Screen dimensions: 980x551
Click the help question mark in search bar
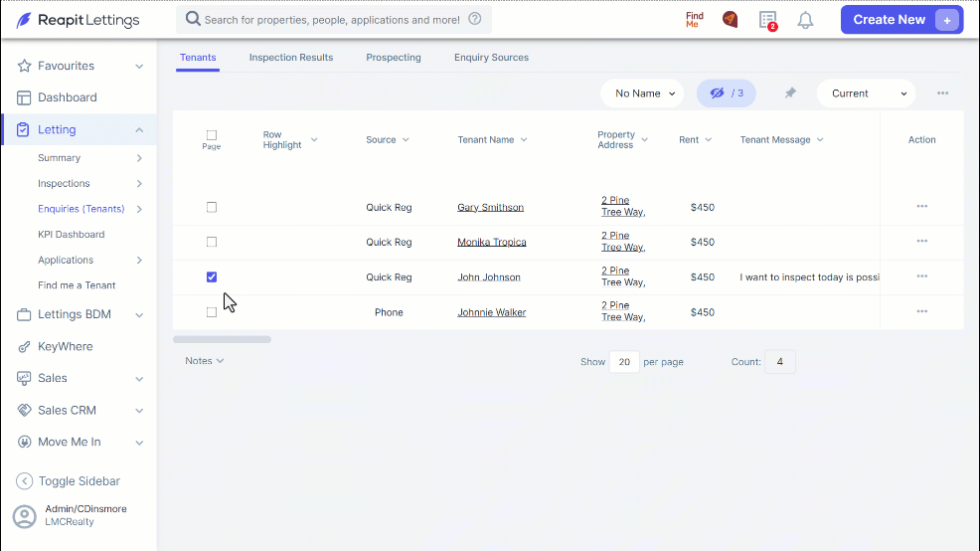(x=475, y=19)
